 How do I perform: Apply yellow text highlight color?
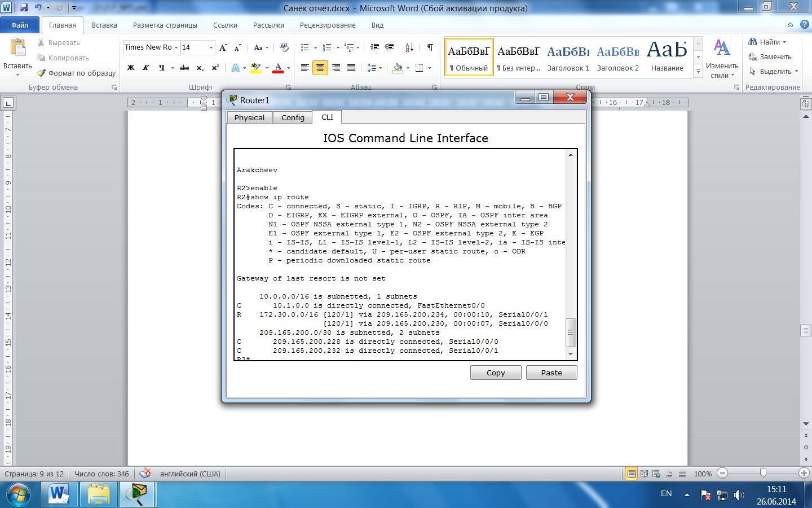point(255,68)
